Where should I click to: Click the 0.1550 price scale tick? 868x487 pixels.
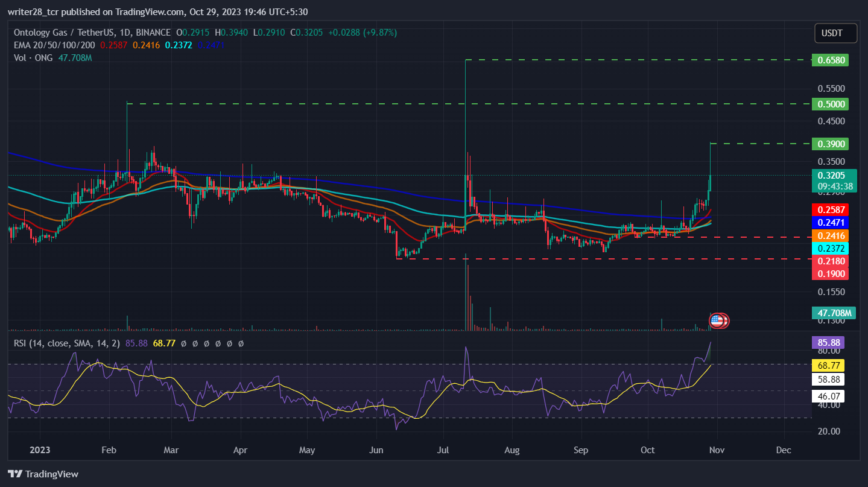tap(831, 291)
